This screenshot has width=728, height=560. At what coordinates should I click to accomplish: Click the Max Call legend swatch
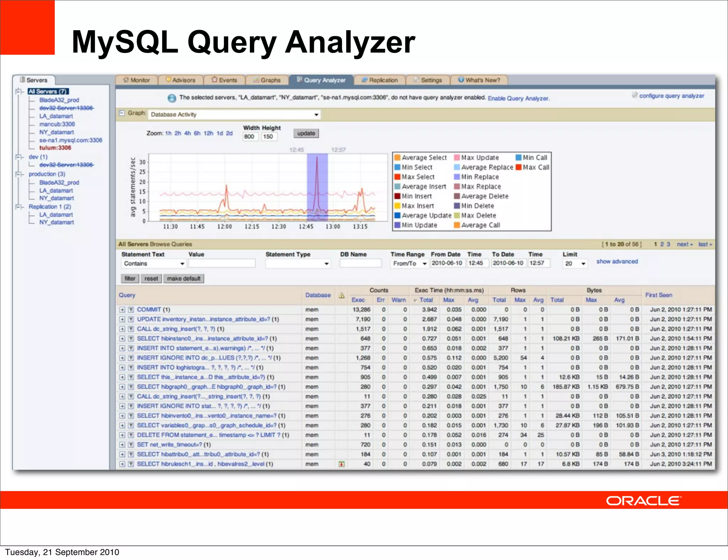tap(519, 167)
